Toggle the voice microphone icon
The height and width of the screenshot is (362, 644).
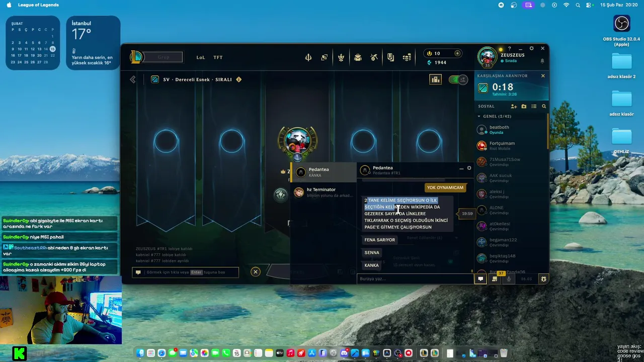[x=509, y=279]
